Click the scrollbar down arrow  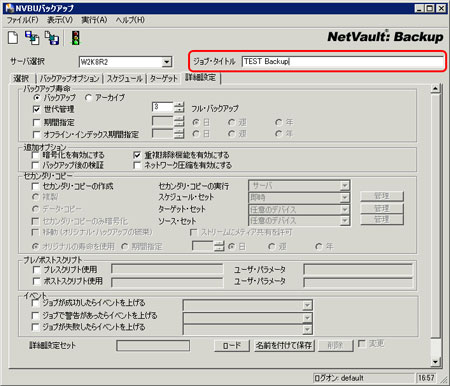(435, 361)
